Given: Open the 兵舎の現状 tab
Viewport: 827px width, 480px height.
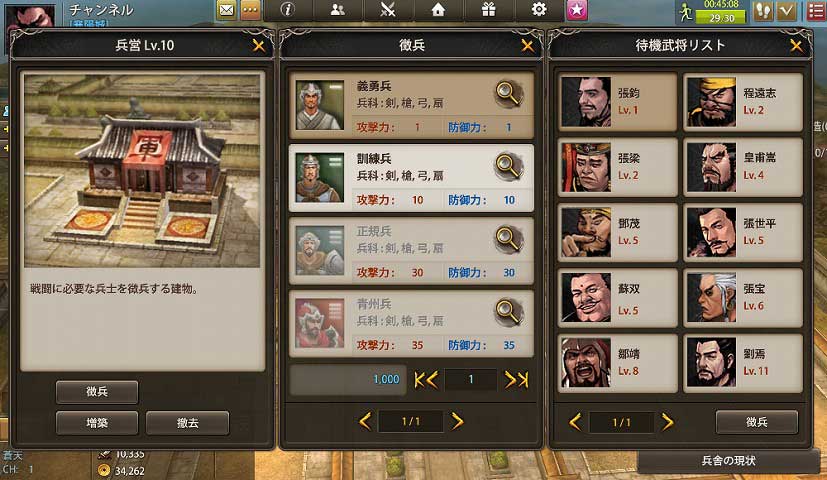Looking at the screenshot, I should click(728, 460).
